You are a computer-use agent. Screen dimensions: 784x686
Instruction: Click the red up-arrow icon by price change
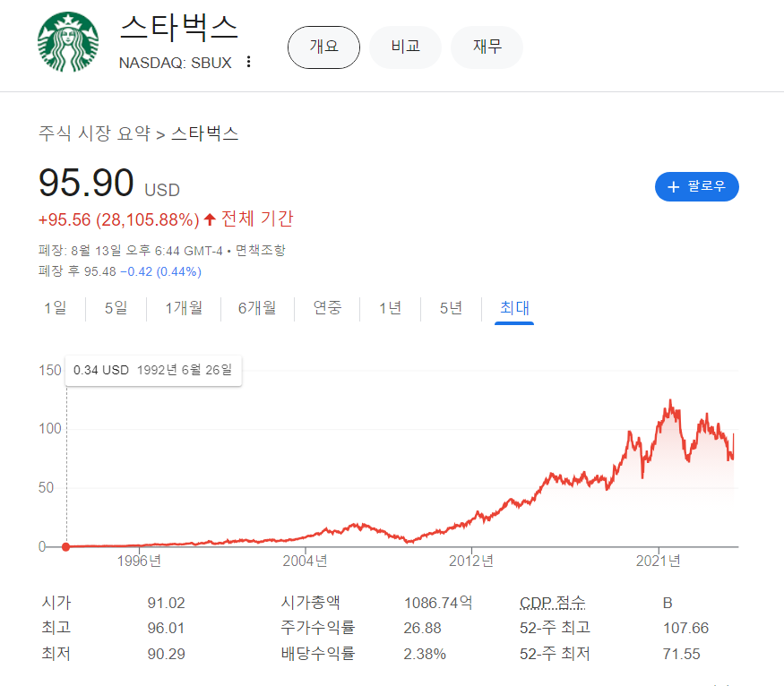(x=210, y=219)
